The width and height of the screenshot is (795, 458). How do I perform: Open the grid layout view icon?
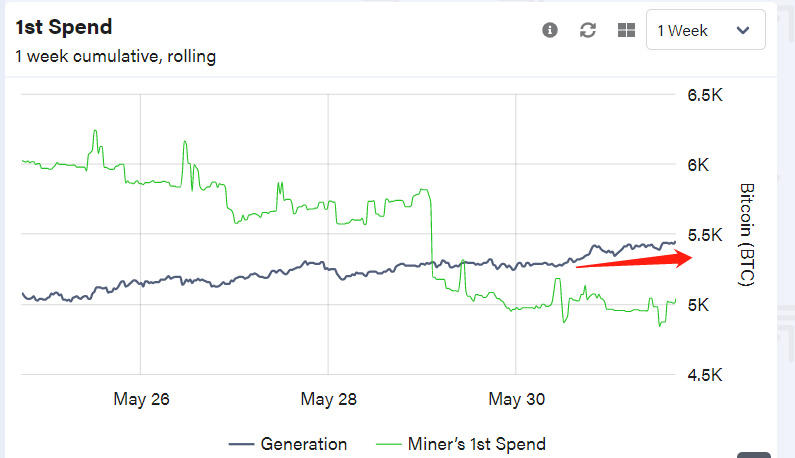pyautogui.click(x=626, y=30)
